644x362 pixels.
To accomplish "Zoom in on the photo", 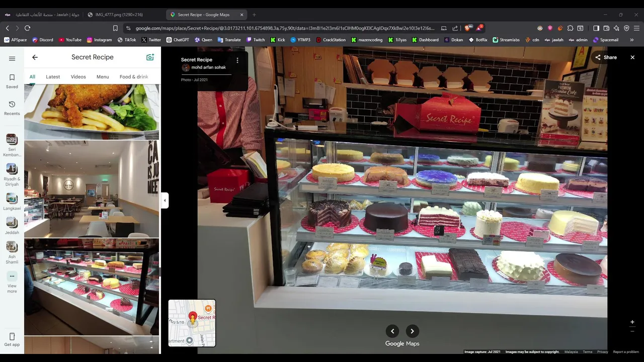I will click(x=632, y=322).
